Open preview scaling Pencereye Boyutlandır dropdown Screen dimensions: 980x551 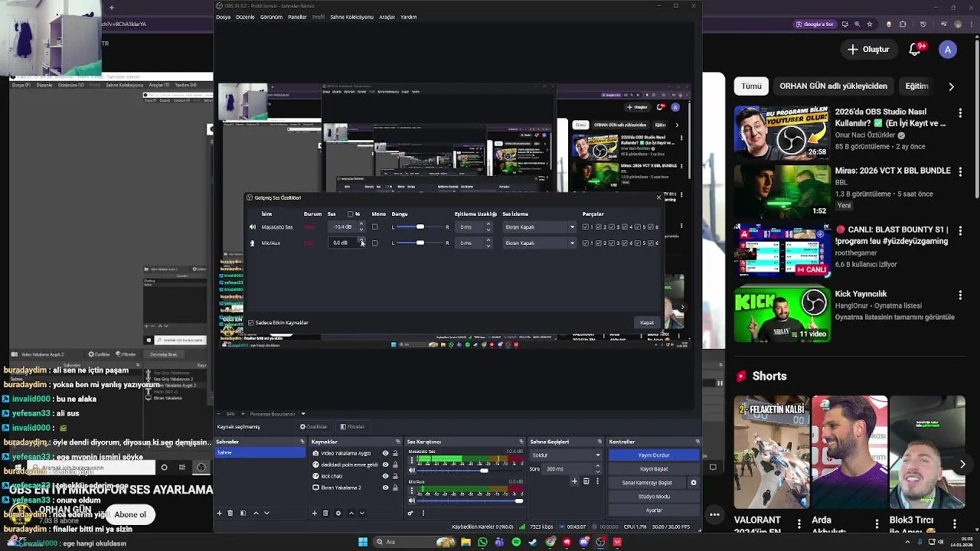click(277, 414)
